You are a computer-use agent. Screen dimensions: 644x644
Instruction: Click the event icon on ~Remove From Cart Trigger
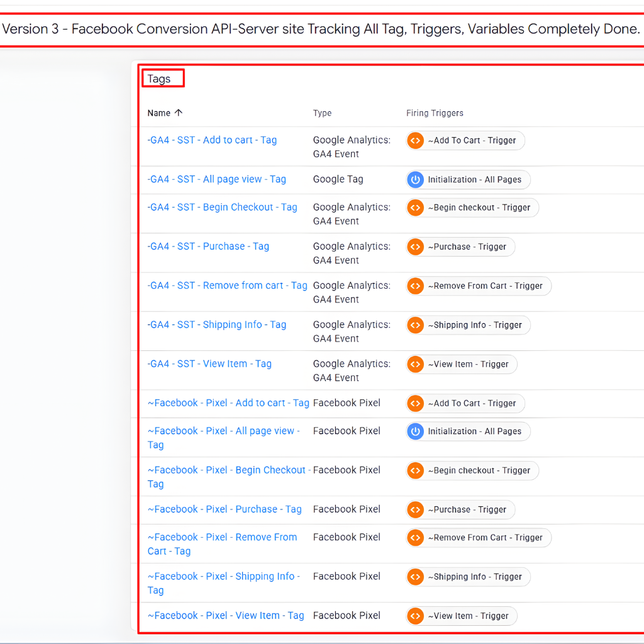pyautogui.click(x=415, y=286)
